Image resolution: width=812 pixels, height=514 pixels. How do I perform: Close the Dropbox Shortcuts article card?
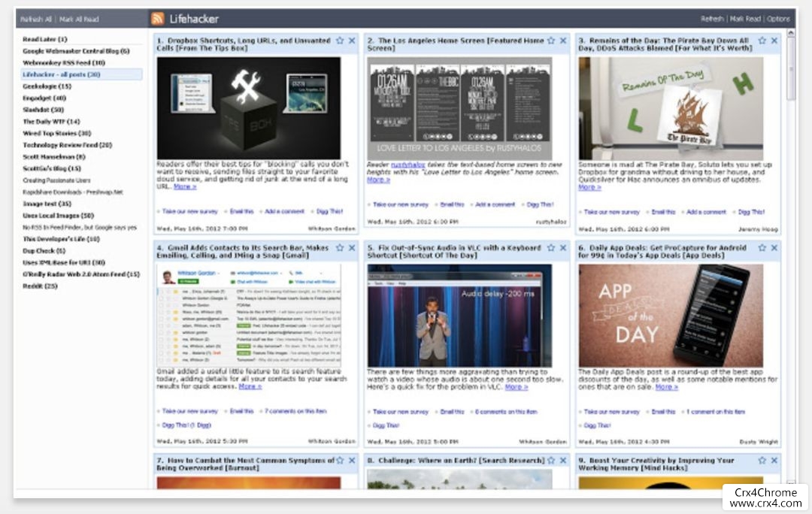point(352,41)
